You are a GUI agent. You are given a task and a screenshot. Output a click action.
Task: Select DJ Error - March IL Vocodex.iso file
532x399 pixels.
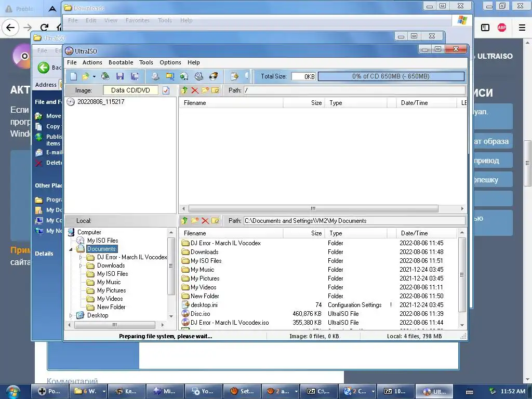pos(230,323)
